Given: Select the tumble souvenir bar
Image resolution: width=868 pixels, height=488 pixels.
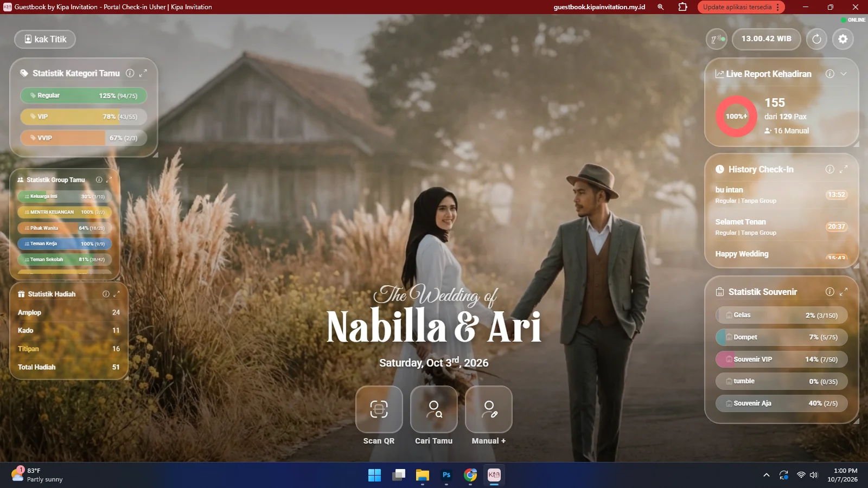Looking at the screenshot, I should click(x=781, y=381).
